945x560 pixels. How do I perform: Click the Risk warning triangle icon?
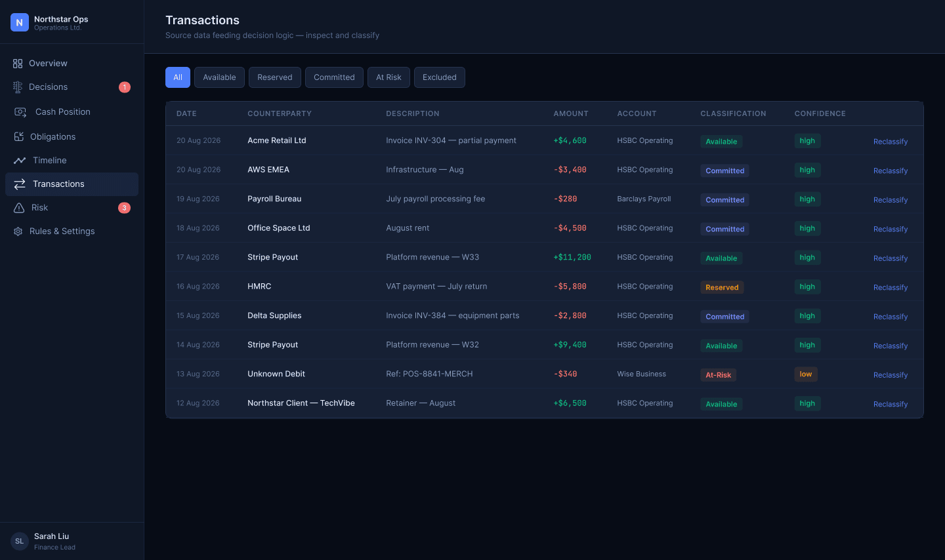tap(19, 208)
